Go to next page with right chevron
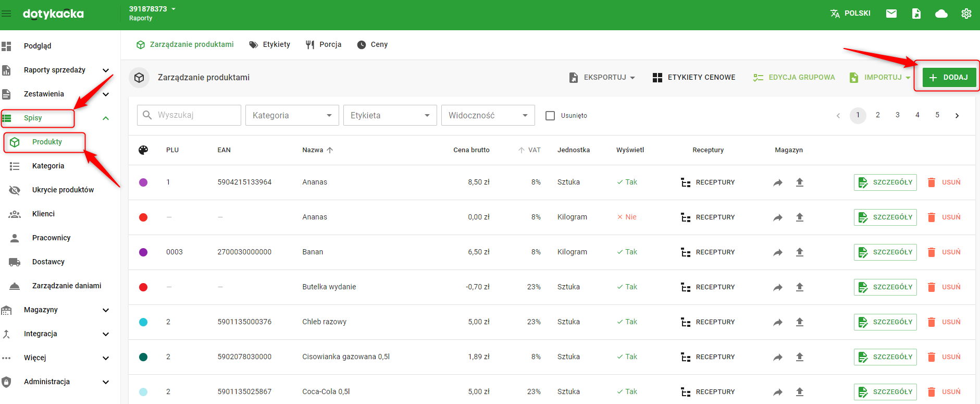 (x=957, y=116)
